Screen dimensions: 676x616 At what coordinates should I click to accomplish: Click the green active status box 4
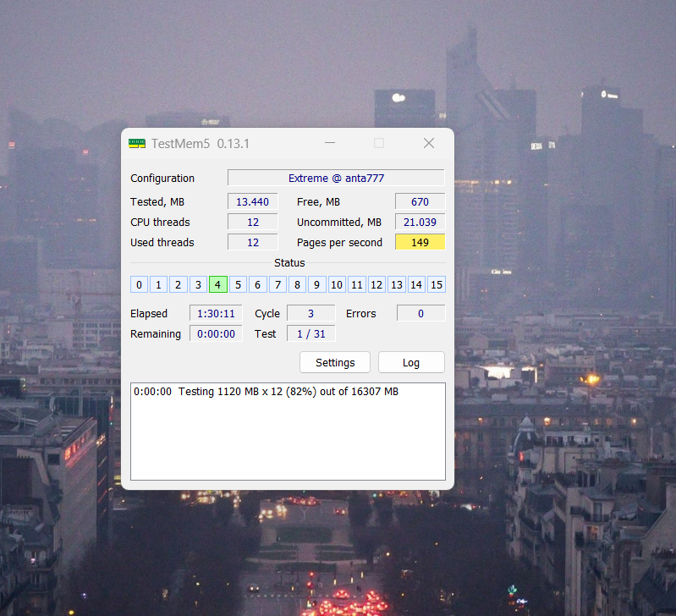point(218,284)
